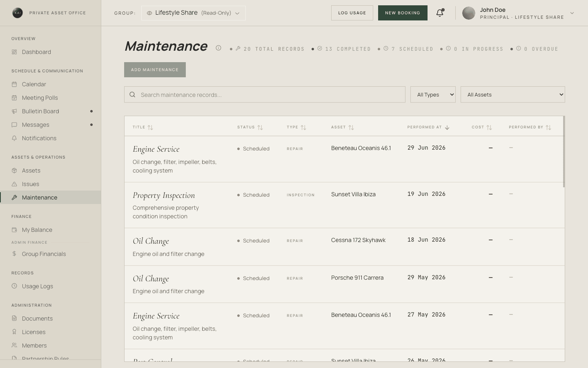Click the Dashboard grid icon
Viewport: 588px width, 368px height.
[14, 52]
